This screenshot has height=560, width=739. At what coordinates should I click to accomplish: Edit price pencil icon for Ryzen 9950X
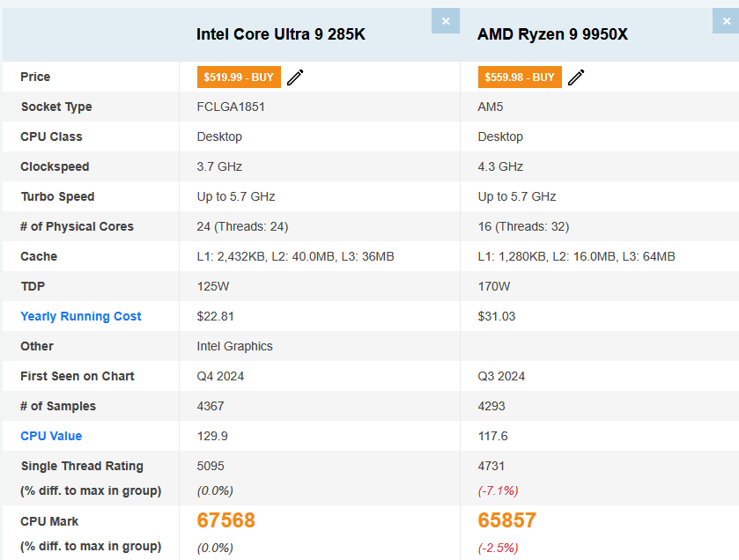[576, 77]
